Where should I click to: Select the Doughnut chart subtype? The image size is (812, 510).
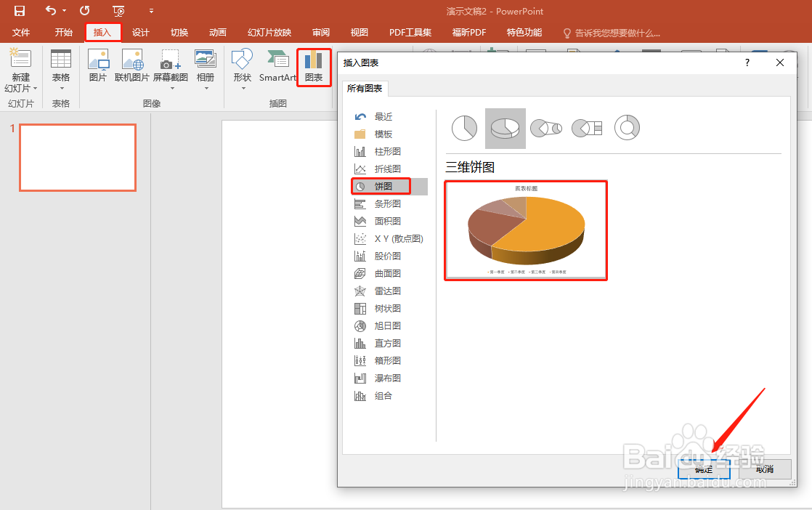coord(627,128)
